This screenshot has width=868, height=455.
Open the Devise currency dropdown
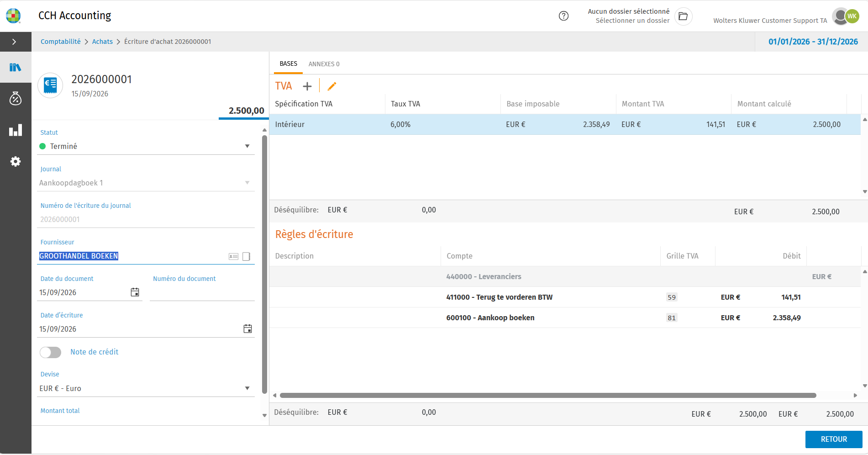pyautogui.click(x=146, y=388)
